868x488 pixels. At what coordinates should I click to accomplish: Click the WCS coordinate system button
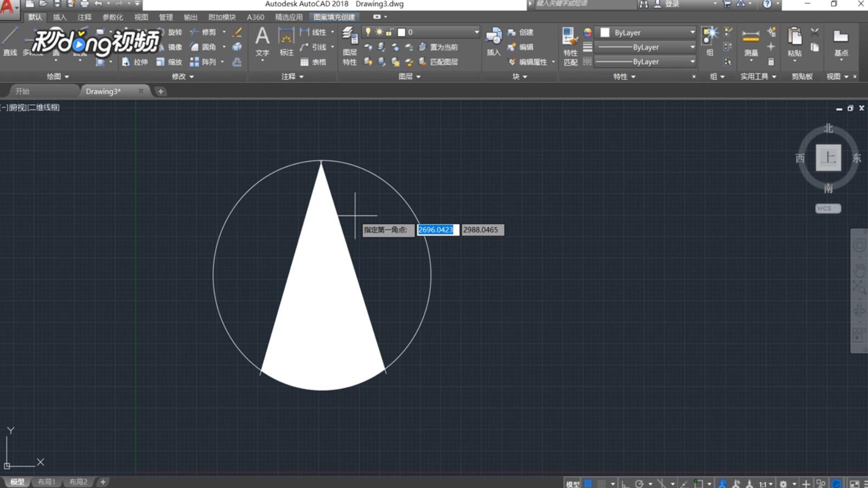click(827, 208)
